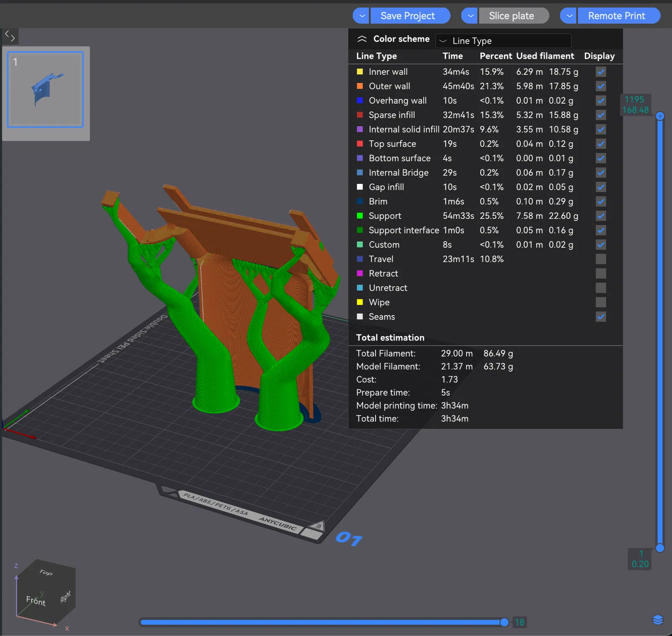The height and width of the screenshot is (636, 672).
Task: Click the 'Total estimation' heading
Action: pos(390,338)
